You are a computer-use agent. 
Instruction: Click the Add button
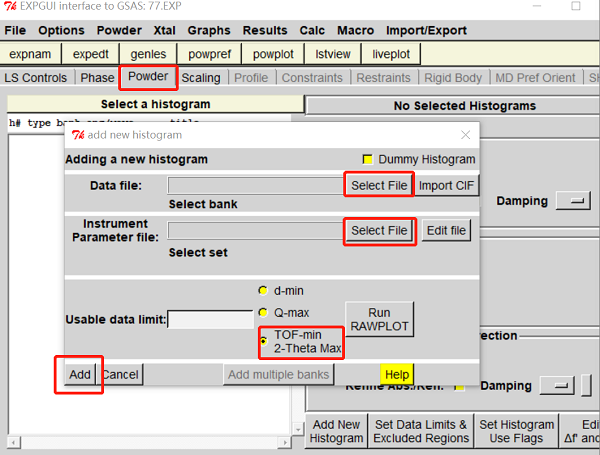click(x=79, y=375)
